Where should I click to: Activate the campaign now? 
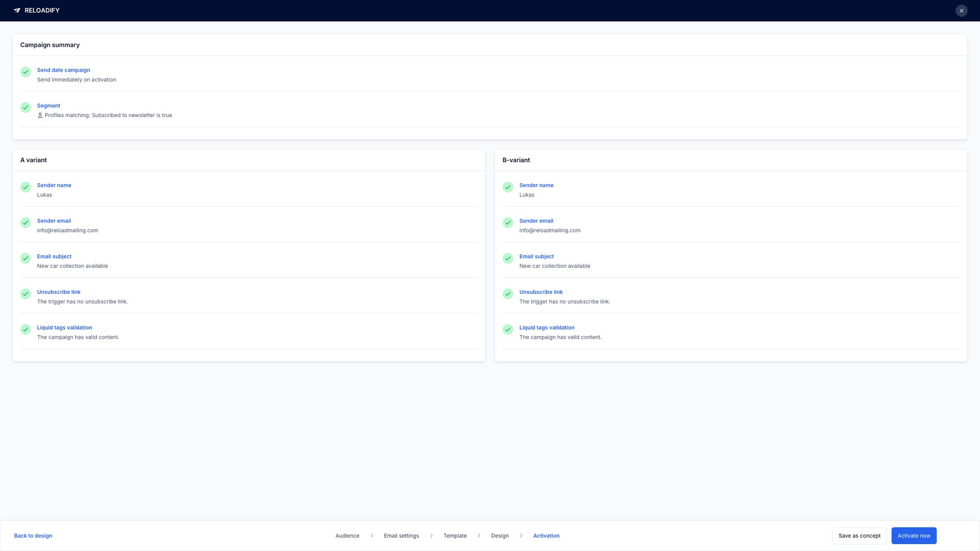913,535
